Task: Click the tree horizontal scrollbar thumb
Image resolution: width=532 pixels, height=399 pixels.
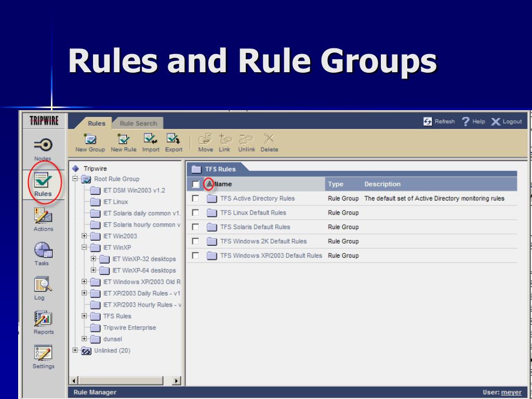Action: pos(121,381)
